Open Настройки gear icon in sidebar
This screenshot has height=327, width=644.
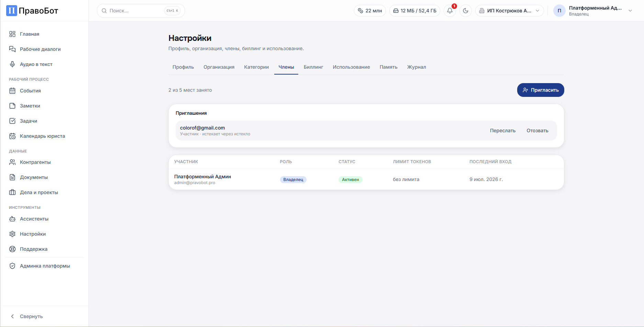tap(12, 234)
